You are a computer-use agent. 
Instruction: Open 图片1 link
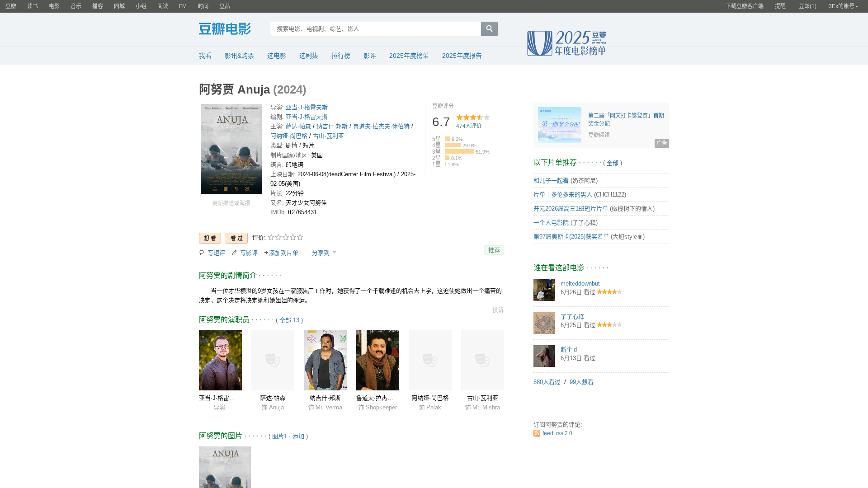pyautogui.click(x=279, y=436)
